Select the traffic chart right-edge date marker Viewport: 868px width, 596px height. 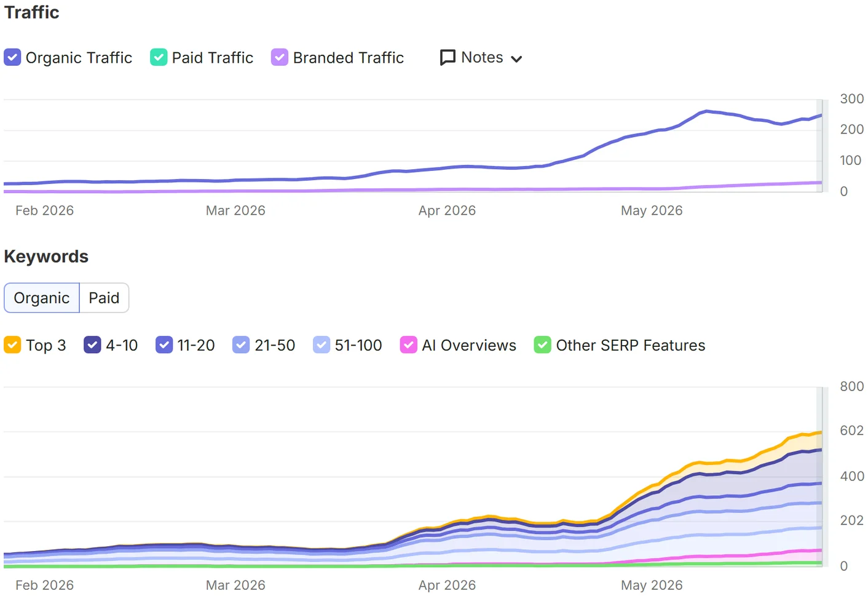[x=819, y=146]
